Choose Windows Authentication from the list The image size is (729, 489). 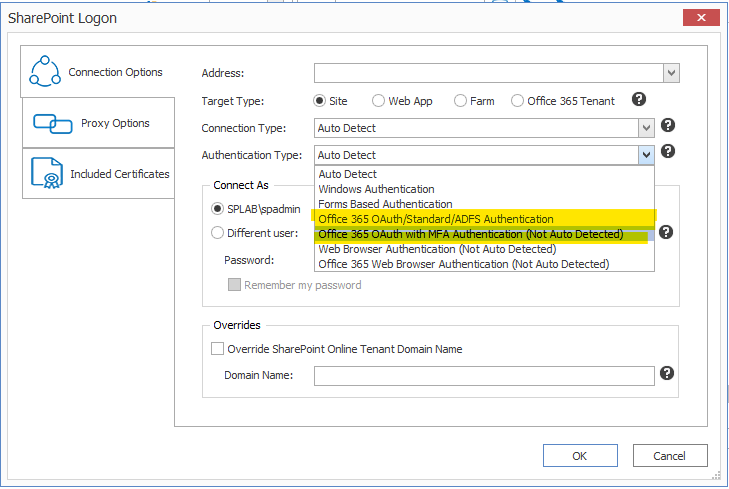tap(484, 189)
